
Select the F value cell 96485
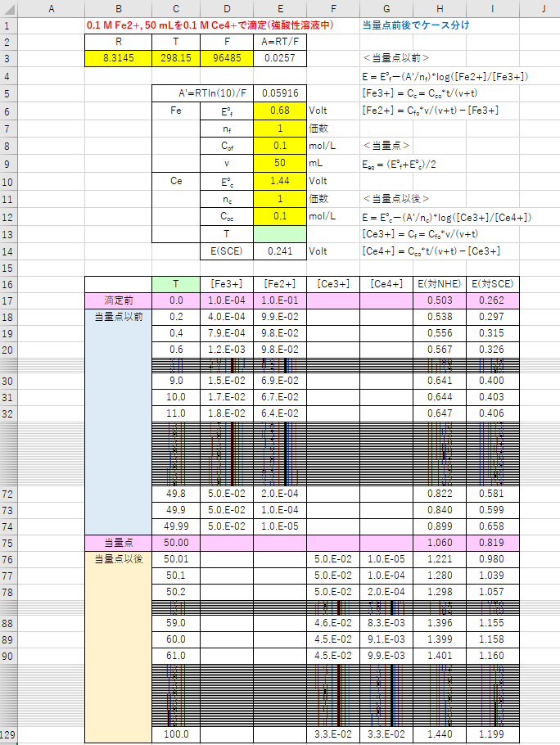click(227, 58)
